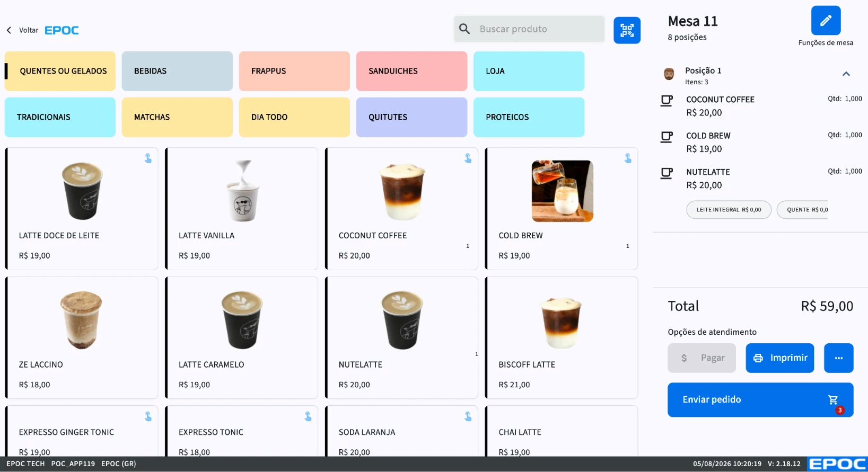Select QUENTES OU GELADOS category
This screenshot has height=472, width=868.
pos(60,71)
